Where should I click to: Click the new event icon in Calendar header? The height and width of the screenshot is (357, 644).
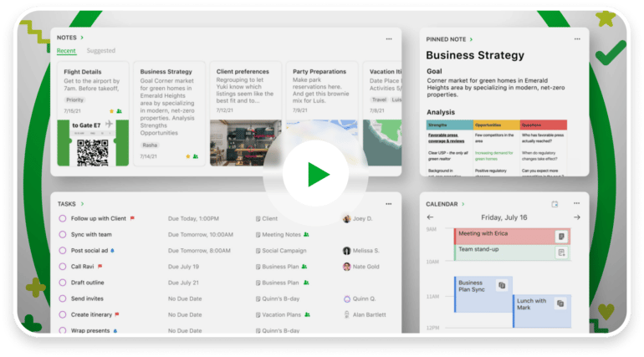(x=555, y=204)
